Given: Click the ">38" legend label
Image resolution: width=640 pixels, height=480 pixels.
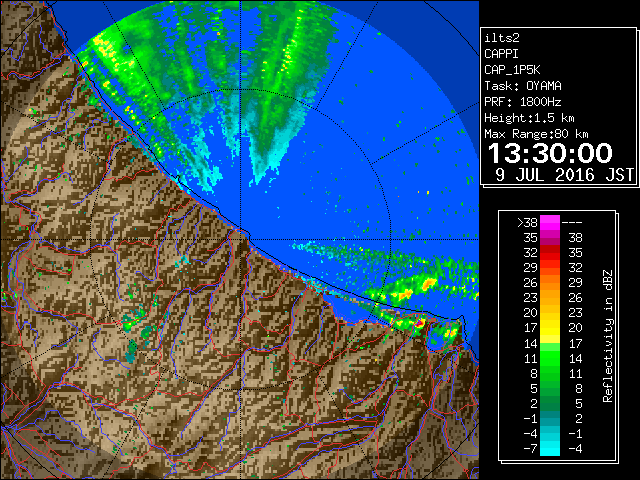Looking at the screenshot, I should pyautogui.click(x=527, y=223).
